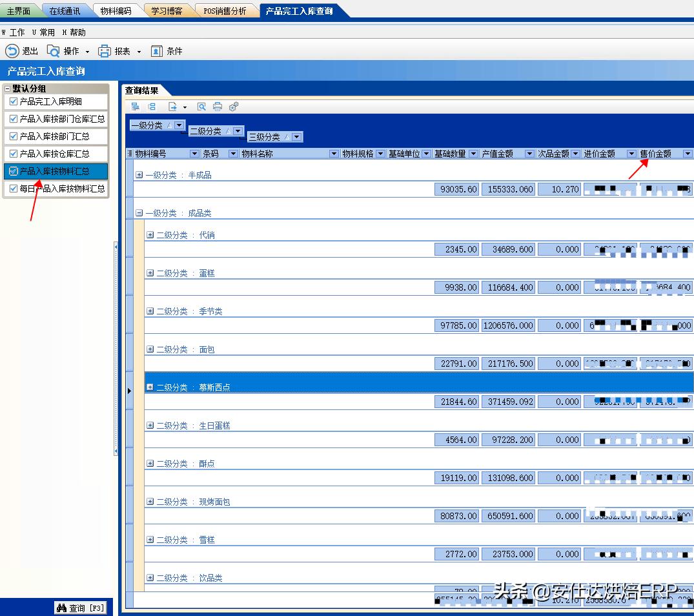Screen dimensions: 694x616
Task: Click the 操作 magnifier icon in toolbar
Action: [x=54, y=51]
